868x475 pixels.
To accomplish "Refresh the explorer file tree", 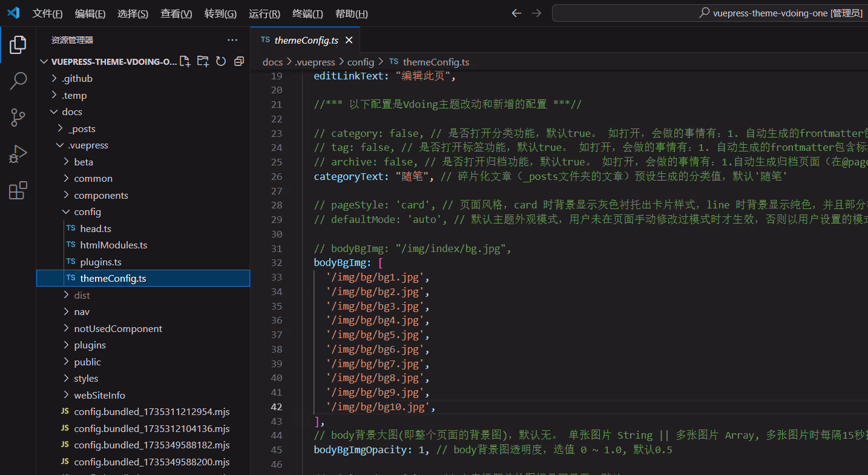I will [221, 61].
